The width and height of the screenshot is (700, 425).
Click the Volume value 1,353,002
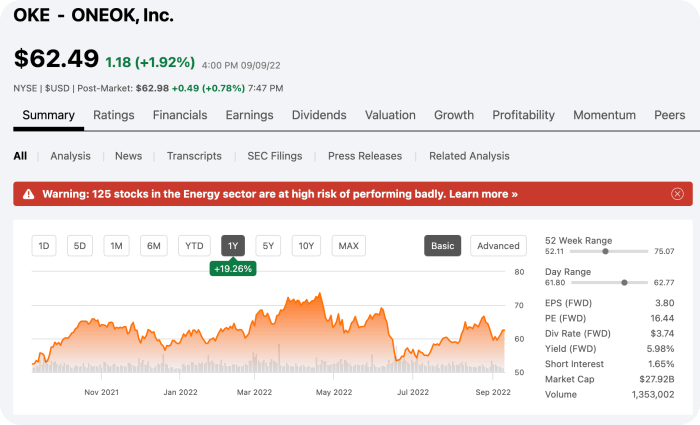tap(653, 395)
